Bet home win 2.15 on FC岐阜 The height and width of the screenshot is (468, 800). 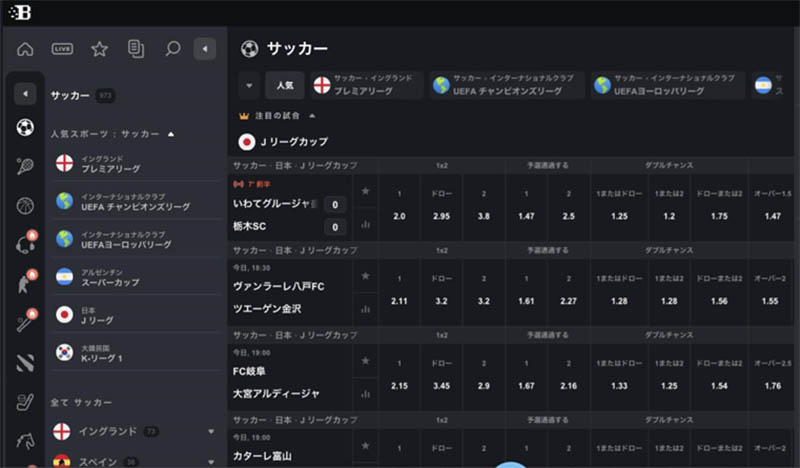coord(399,377)
